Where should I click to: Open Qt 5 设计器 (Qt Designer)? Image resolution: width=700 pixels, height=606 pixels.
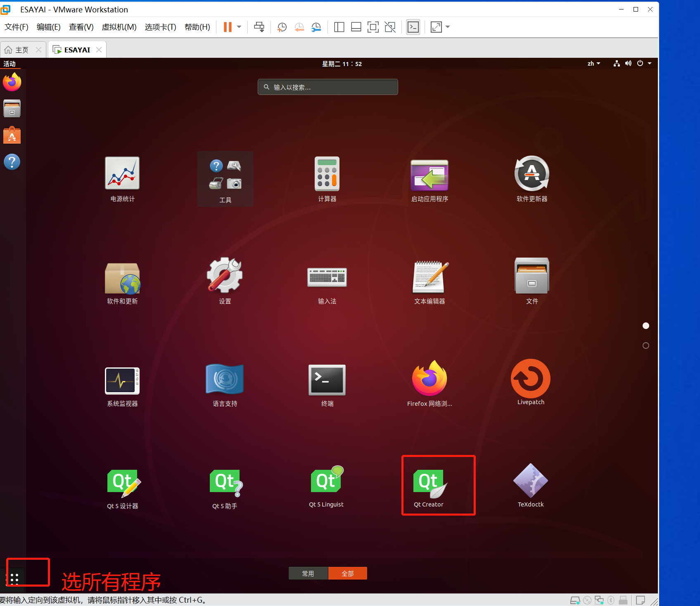click(122, 483)
